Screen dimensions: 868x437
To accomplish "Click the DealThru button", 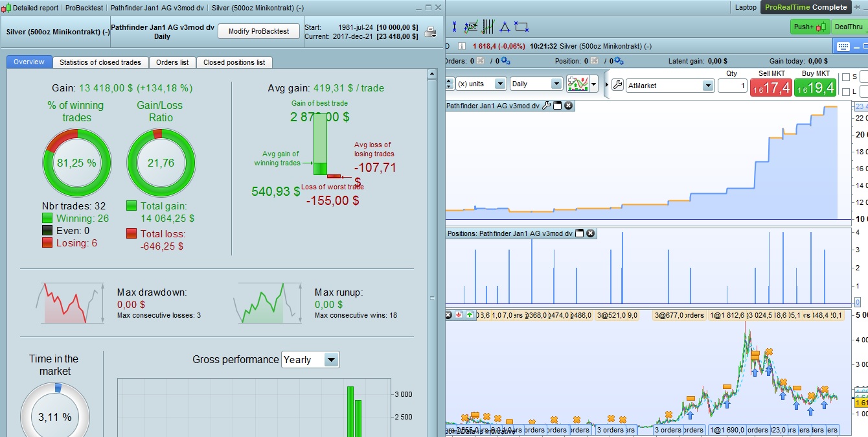I will tap(849, 27).
